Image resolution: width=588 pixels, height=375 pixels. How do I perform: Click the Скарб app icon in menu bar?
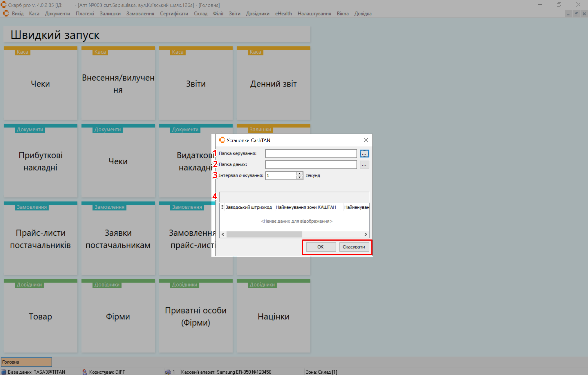pyautogui.click(x=6, y=13)
